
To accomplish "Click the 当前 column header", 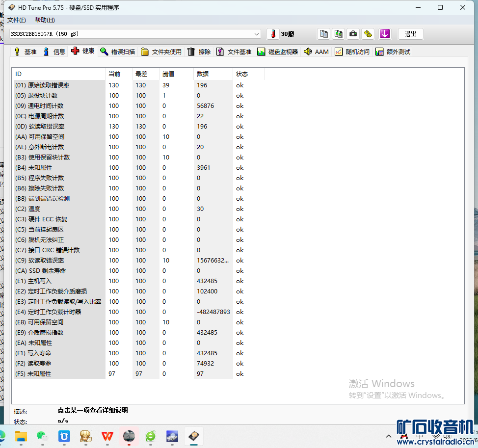I will pyautogui.click(x=119, y=74).
